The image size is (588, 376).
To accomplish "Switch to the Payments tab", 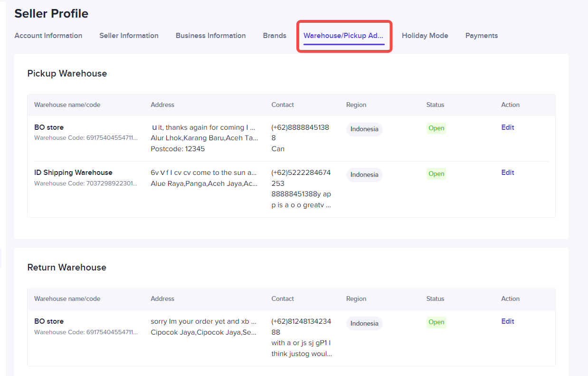I will tap(481, 36).
